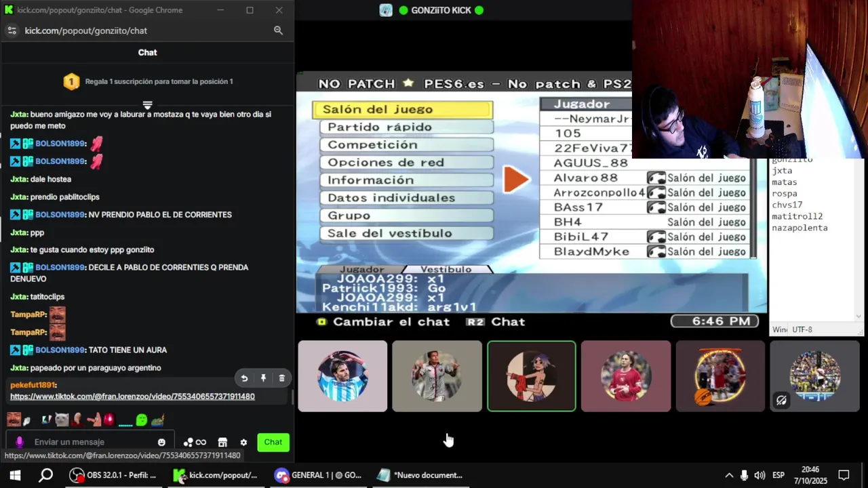868x488 pixels.
Task: Open Chrome site information icon in address bar
Action: (x=12, y=30)
